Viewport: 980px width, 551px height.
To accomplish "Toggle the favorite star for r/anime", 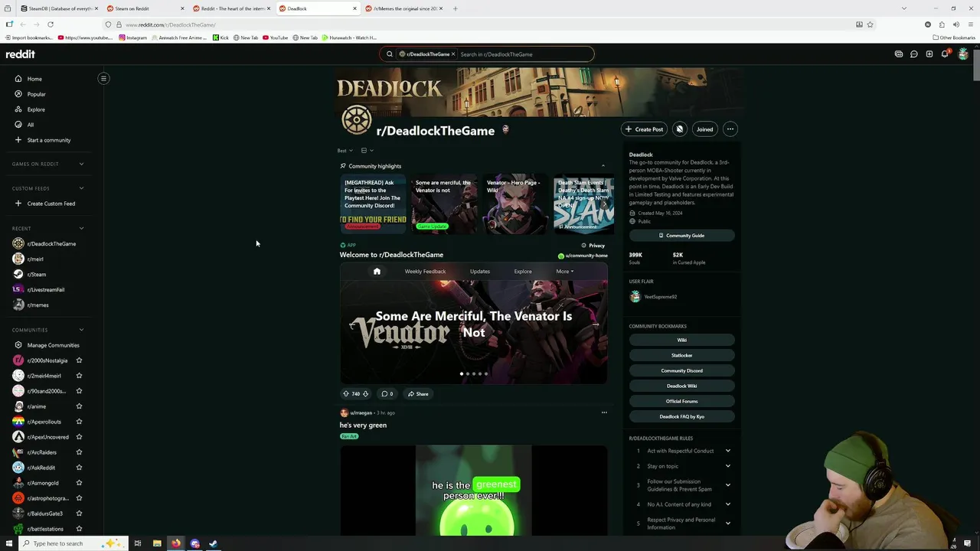I will (79, 406).
